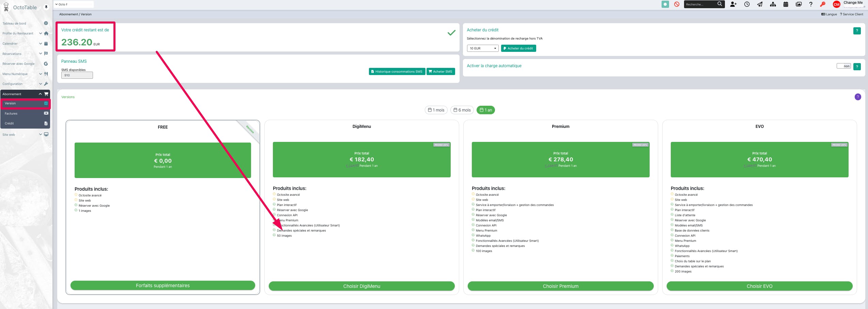
Task: Open the top bar calendar icon
Action: [786, 4]
